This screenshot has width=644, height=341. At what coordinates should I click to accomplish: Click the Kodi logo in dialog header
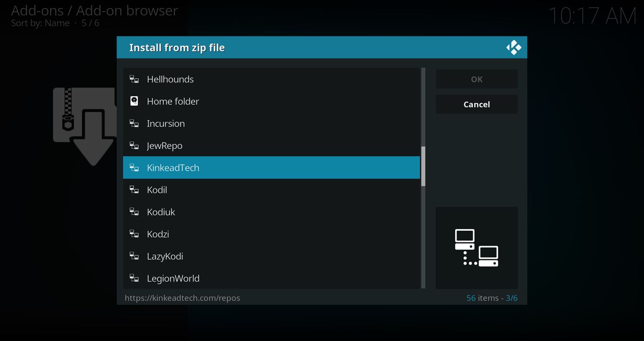(513, 48)
